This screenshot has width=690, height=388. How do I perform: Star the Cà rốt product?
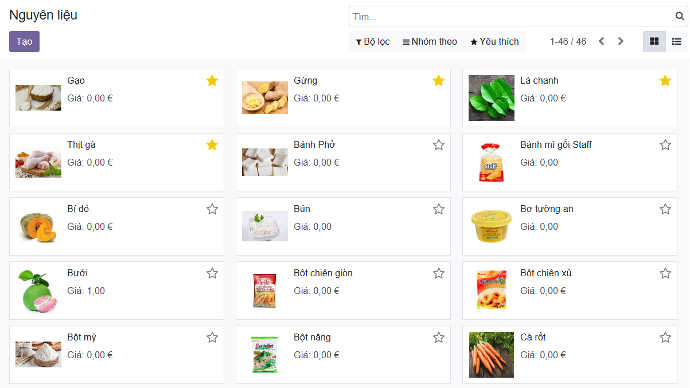665,337
